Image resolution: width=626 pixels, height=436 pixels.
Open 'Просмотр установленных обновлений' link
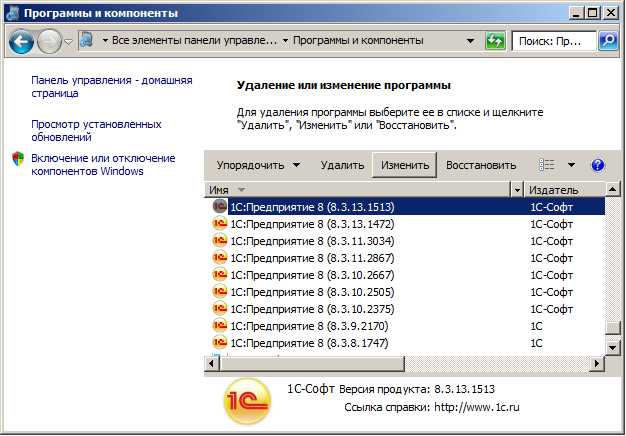pyautogui.click(x=96, y=131)
